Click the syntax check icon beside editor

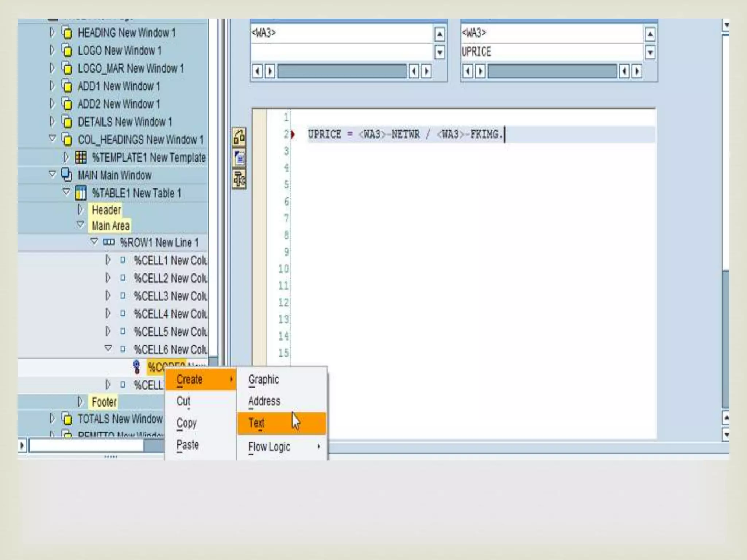(x=239, y=137)
